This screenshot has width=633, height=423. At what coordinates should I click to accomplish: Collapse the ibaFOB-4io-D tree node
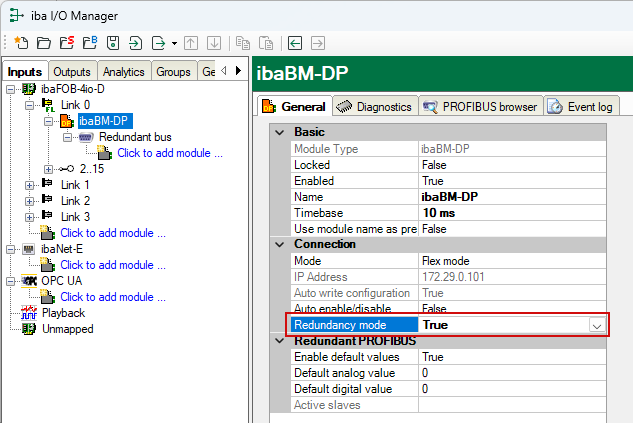click(x=11, y=89)
